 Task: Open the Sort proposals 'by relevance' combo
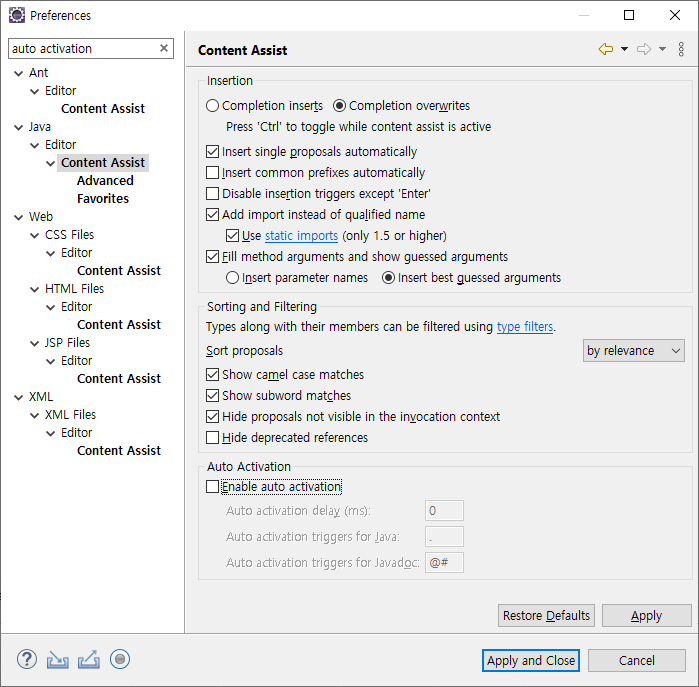(x=633, y=351)
